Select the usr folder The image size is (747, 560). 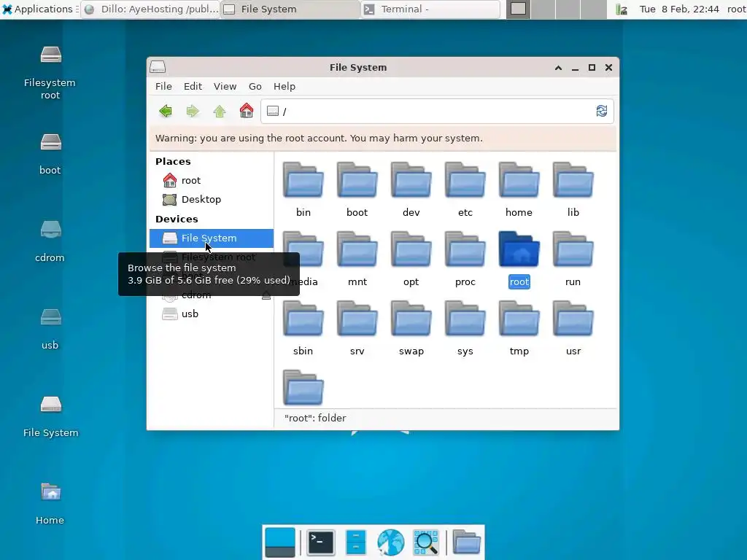click(x=573, y=329)
